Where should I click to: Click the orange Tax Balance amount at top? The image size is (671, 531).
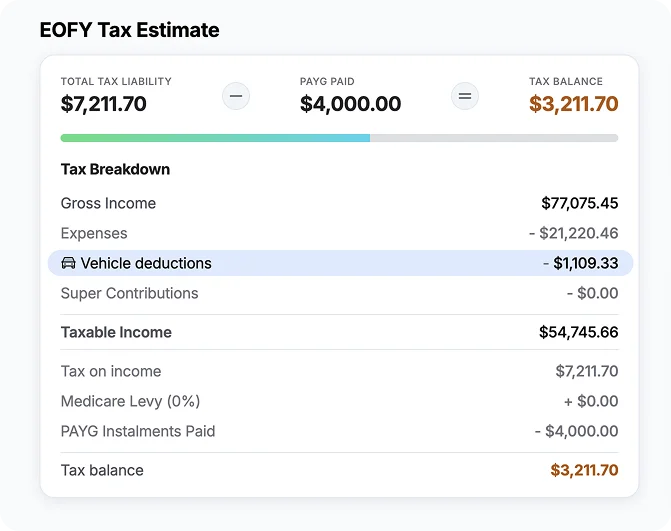(573, 104)
